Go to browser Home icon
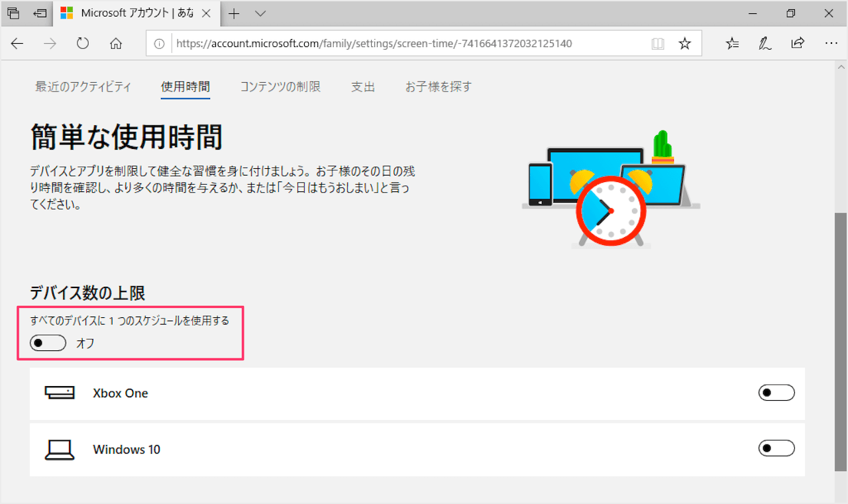Image resolution: width=848 pixels, height=504 pixels. (116, 44)
